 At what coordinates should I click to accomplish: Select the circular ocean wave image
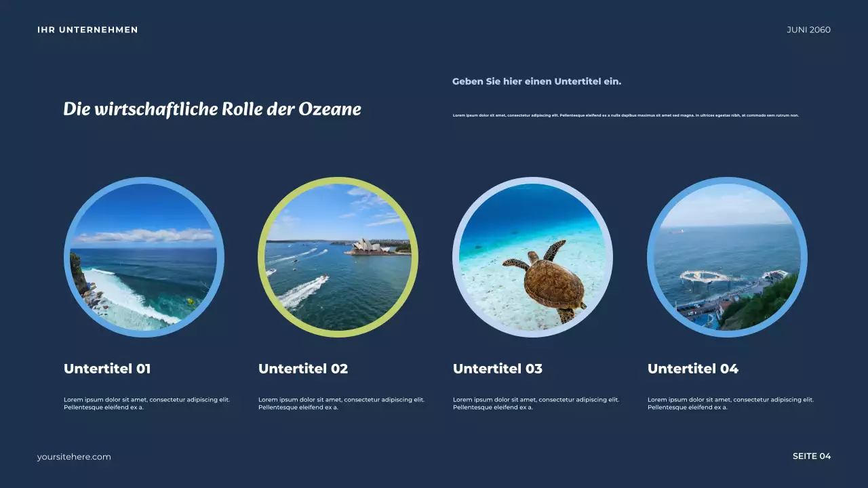tap(144, 257)
